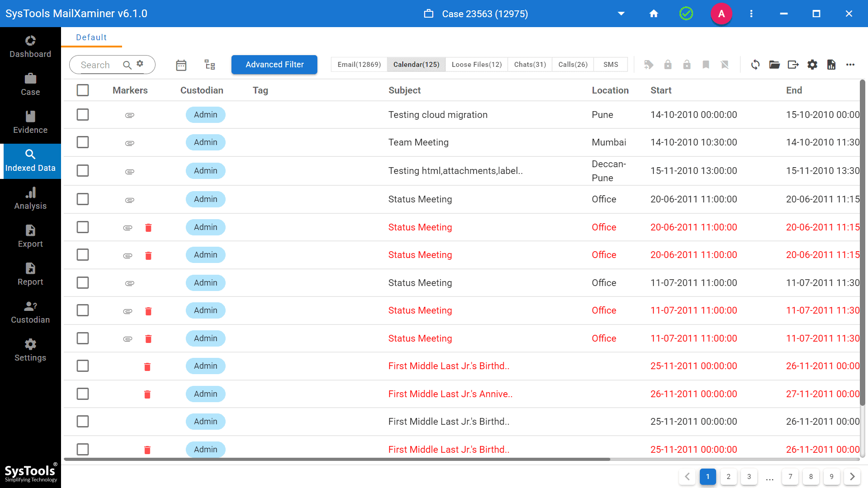Click the open folder toolbar icon
This screenshot has height=488, width=868.
[x=774, y=65]
